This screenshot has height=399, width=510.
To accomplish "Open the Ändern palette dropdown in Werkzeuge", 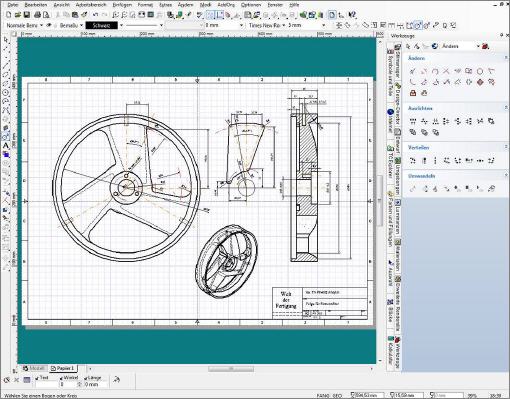I will tap(478, 46).
